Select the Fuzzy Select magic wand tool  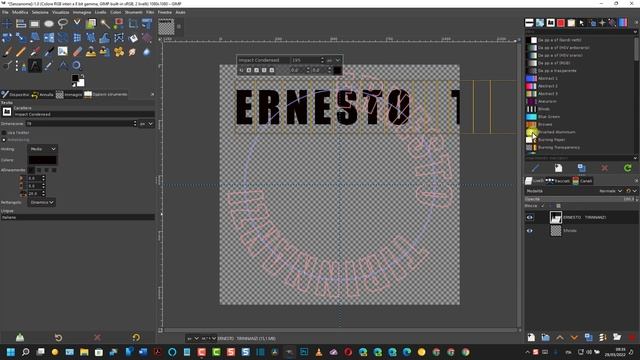pyautogui.click(x=105, y=24)
